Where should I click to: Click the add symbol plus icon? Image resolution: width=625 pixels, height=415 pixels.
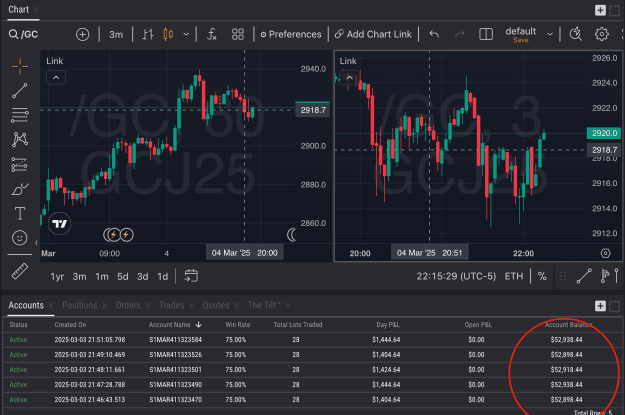[82, 34]
